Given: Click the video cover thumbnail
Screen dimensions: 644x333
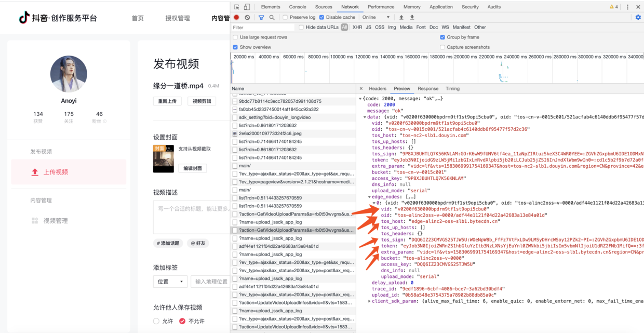Looking at the screenshot, I should point(164,158).
